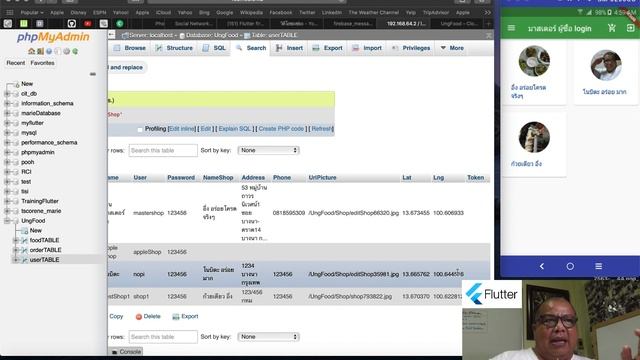Expand marioDatabase node in tree

coord(7,113)
